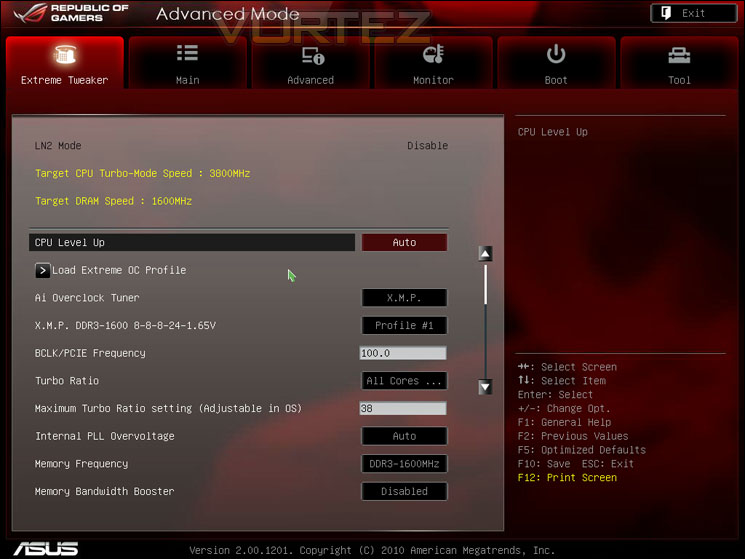Change the Turbo Ratio All Cores option

(x=404, y=380)
